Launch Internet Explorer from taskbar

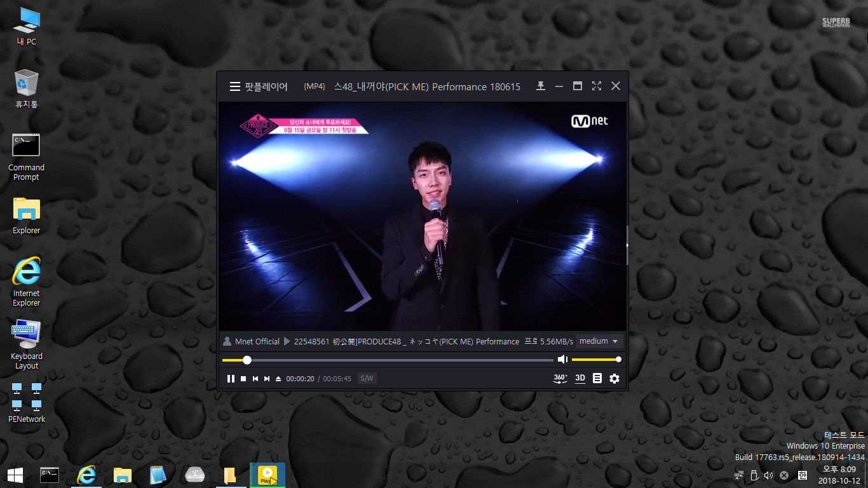86,475
